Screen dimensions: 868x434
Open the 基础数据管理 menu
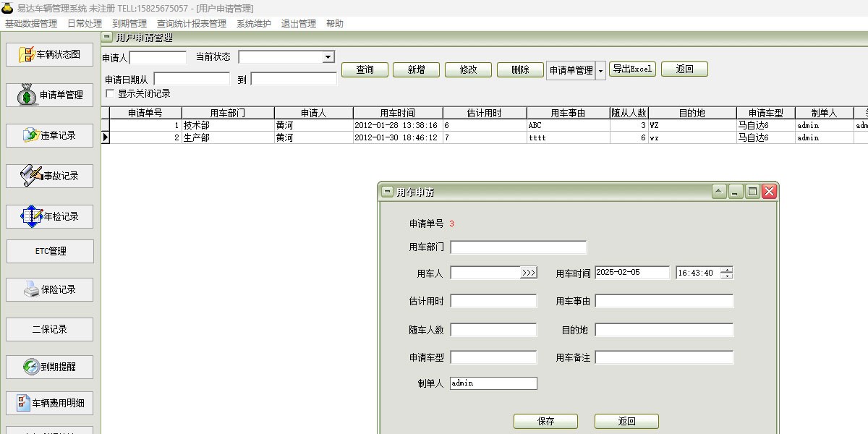coord(31,24)
